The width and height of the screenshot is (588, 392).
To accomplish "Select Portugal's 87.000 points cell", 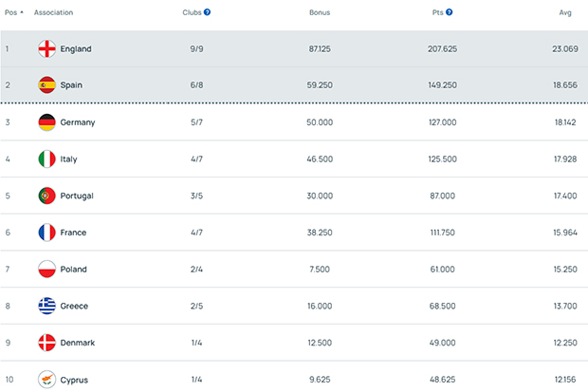I will pyautogui.click(x=443, y=196).
